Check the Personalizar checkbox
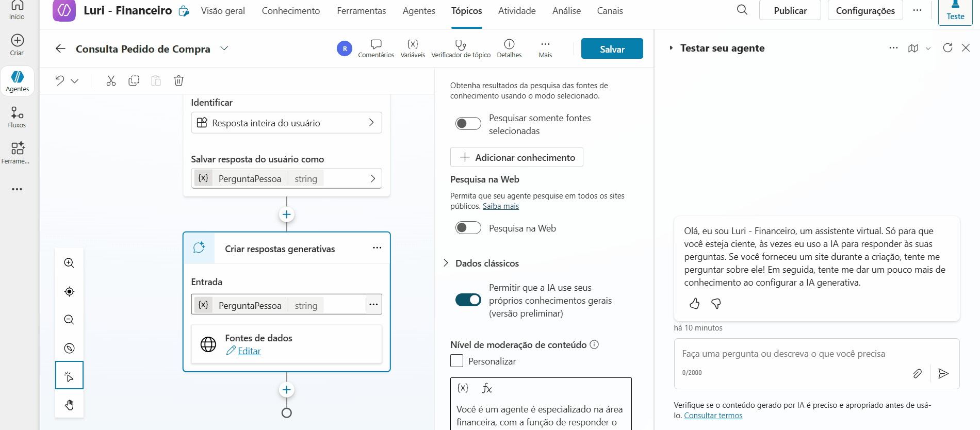The image size is (980, 430). click(x=456, y=361)
